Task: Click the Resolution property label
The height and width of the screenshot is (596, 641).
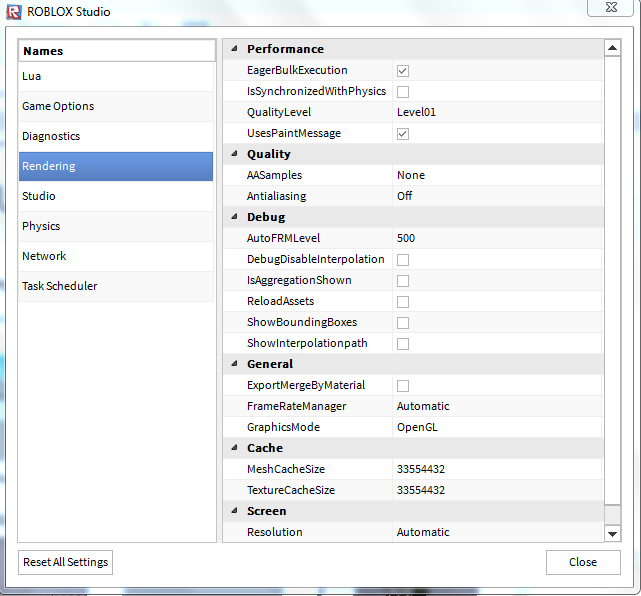Action: (x=275, y=532)
